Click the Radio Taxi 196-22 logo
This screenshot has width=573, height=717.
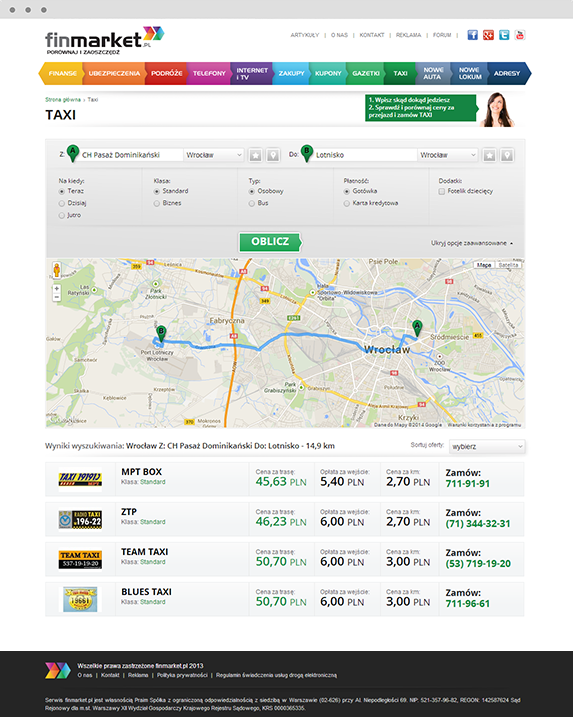pos(80,519)
